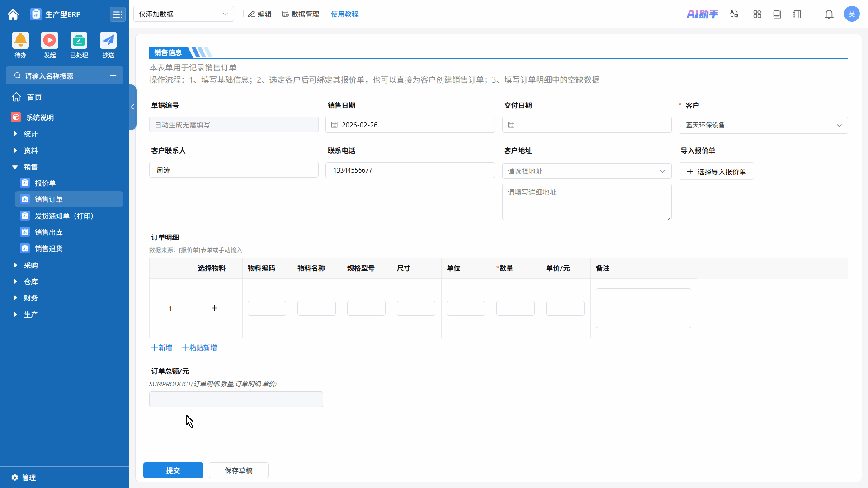Screen dimensions: 868x488
Task: Collapse the left sidebar using edge handle
Action: pyautogui.click(x=132, y=107)
